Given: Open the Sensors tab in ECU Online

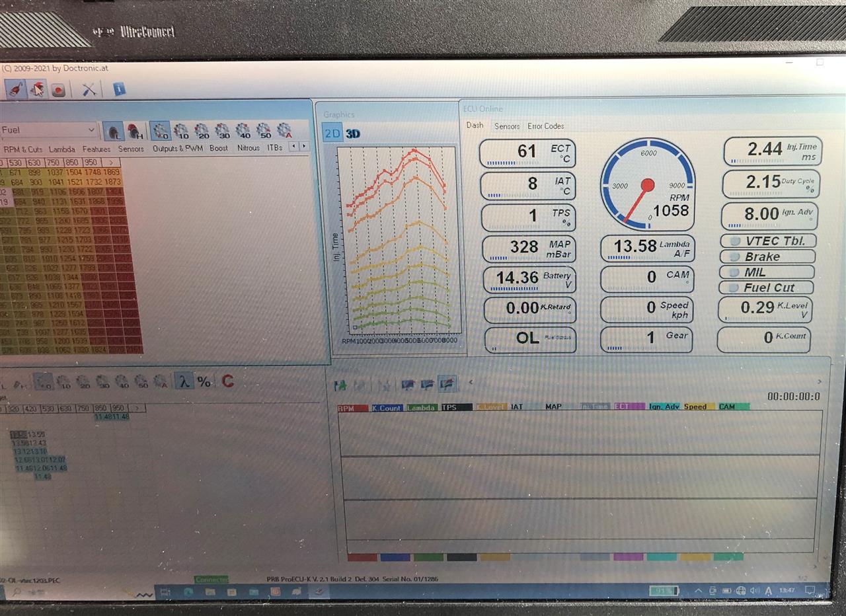Looking at the screenshot, I should point(507,126).
